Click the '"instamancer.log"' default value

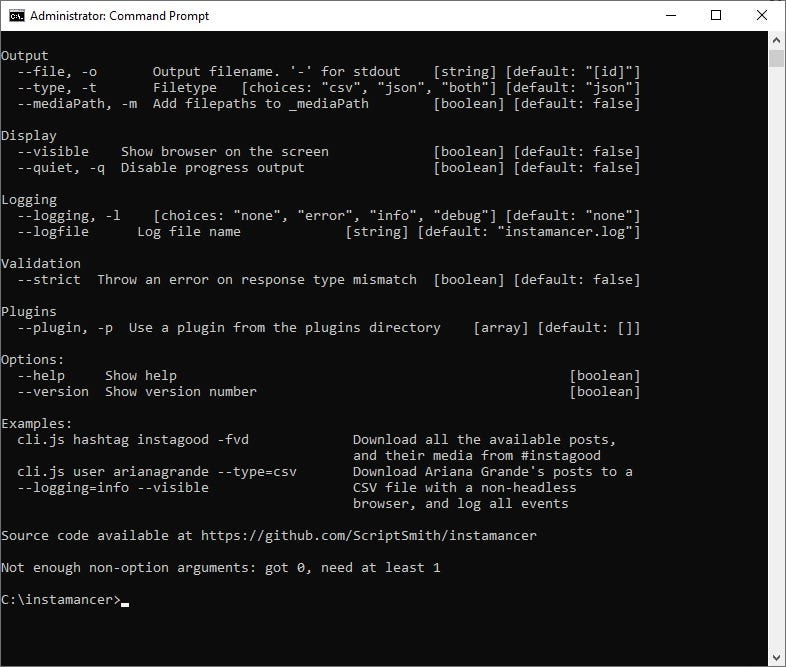point(564,232)
